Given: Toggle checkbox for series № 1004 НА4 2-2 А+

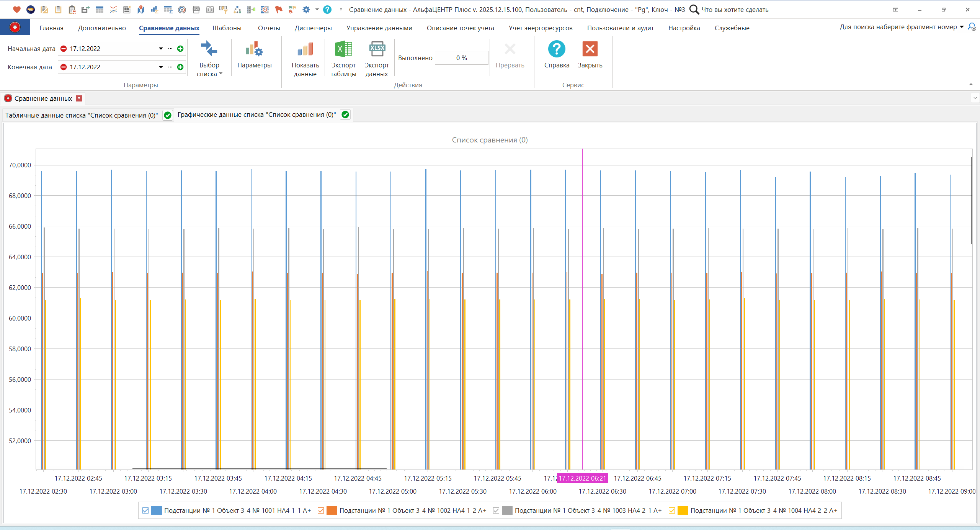Looking at the screenshot, I should [672, 510].
